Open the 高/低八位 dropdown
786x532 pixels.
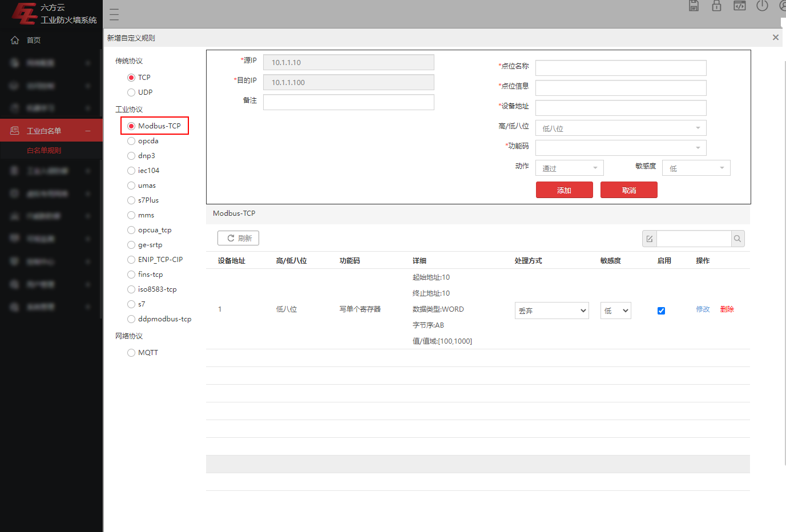[621, 128]
